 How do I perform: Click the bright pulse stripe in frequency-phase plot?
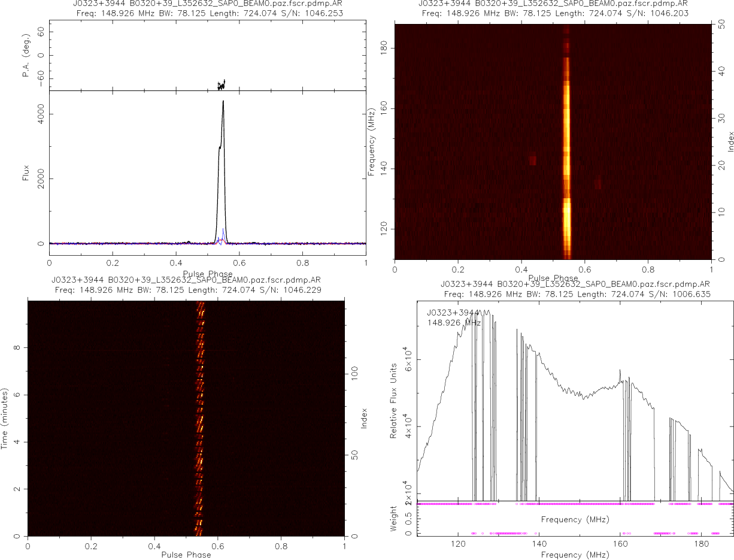pyautogui.click(x=566, y=144)
